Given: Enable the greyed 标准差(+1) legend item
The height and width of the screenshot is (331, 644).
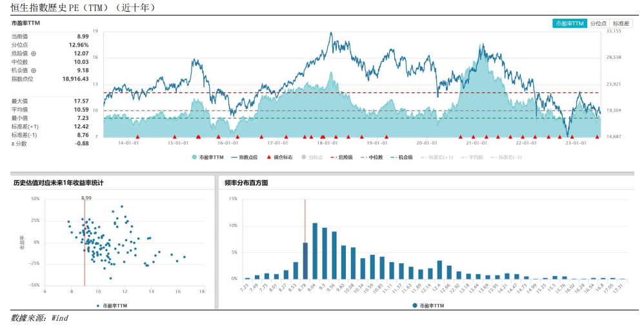Looking at the screenshot, I should pyautogui.click(x=437, y=157).
